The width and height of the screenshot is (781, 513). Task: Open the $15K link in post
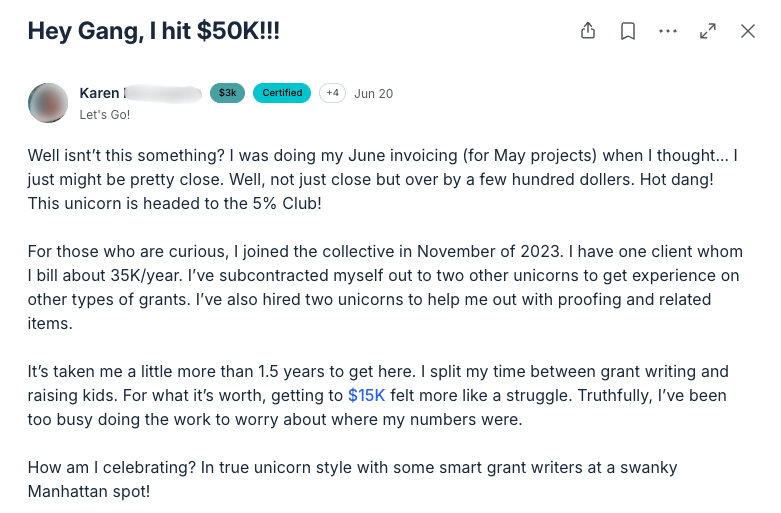[366, 395]
